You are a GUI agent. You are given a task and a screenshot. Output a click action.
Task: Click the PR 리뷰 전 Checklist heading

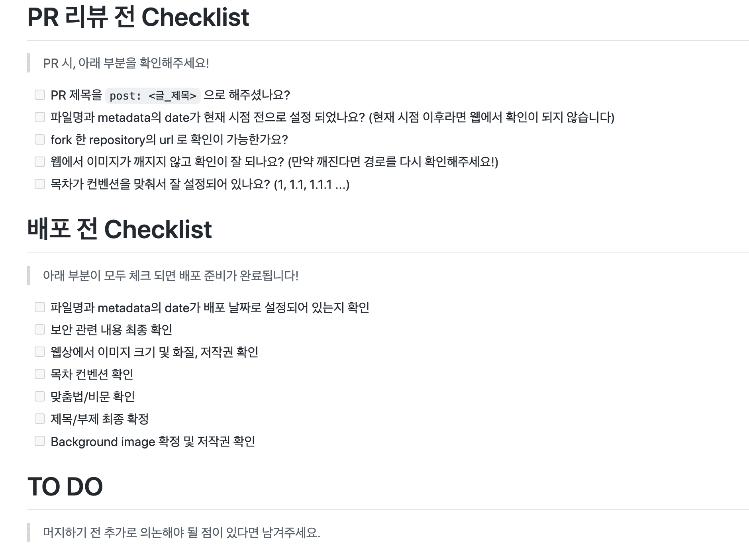pos(138,17)
